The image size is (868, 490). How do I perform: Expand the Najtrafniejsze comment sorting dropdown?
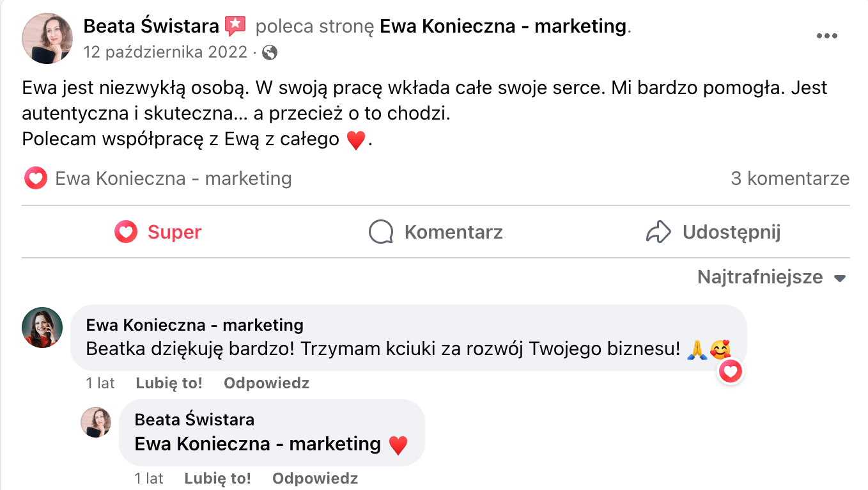coord(771,278)
